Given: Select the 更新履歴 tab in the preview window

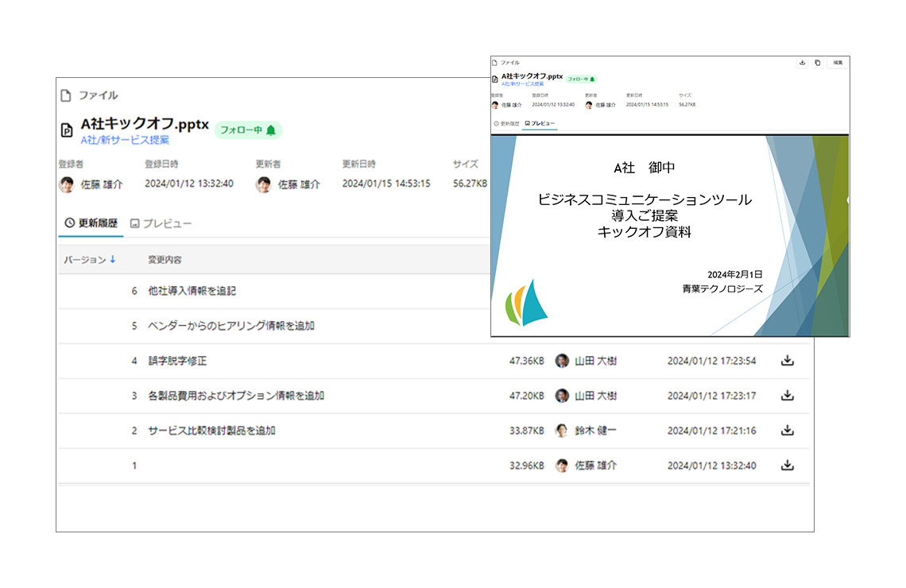Looking at the screenshot, I should (x=506, y=124).
